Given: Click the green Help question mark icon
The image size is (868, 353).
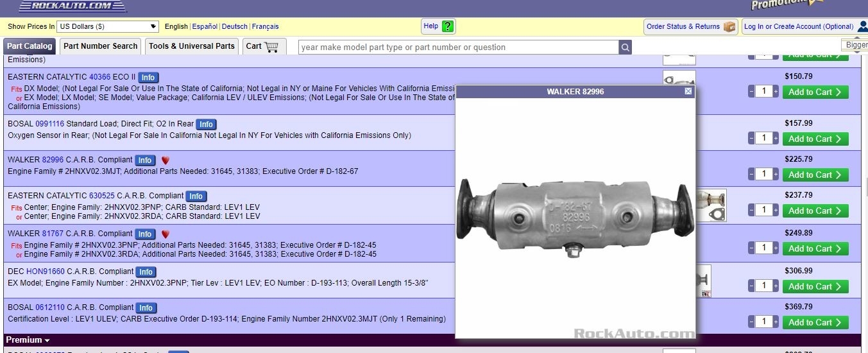Looking at the screenshot, I should [448, 26].
